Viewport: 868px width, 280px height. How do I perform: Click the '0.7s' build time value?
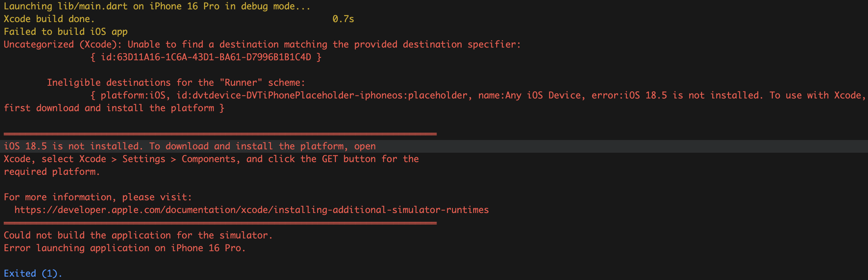tap(343, 19)
